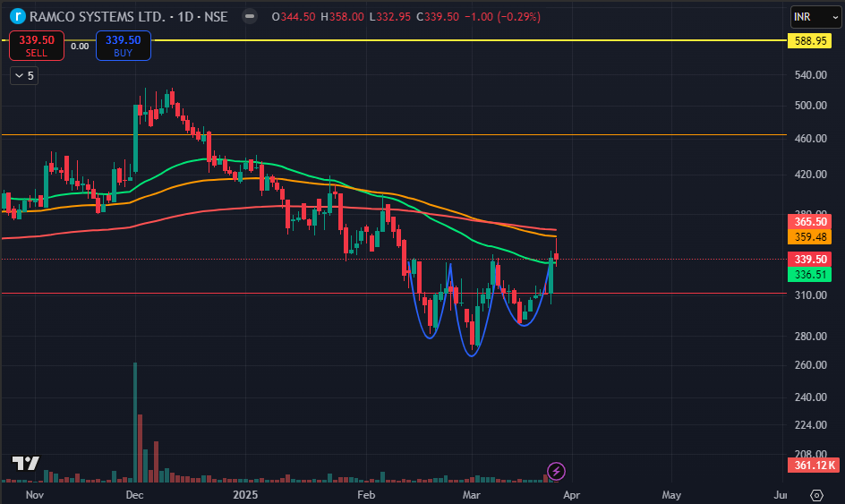Image resolution: width=845 pixels, height=504 pixels.
Task: Click the May time axis label
Action: pos(671,495)
